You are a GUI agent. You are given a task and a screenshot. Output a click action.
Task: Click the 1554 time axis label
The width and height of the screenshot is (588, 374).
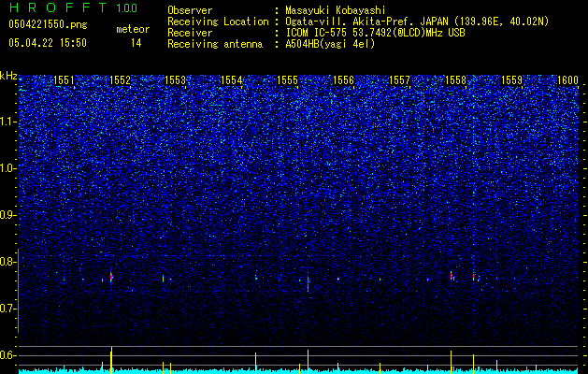point(232,80)
